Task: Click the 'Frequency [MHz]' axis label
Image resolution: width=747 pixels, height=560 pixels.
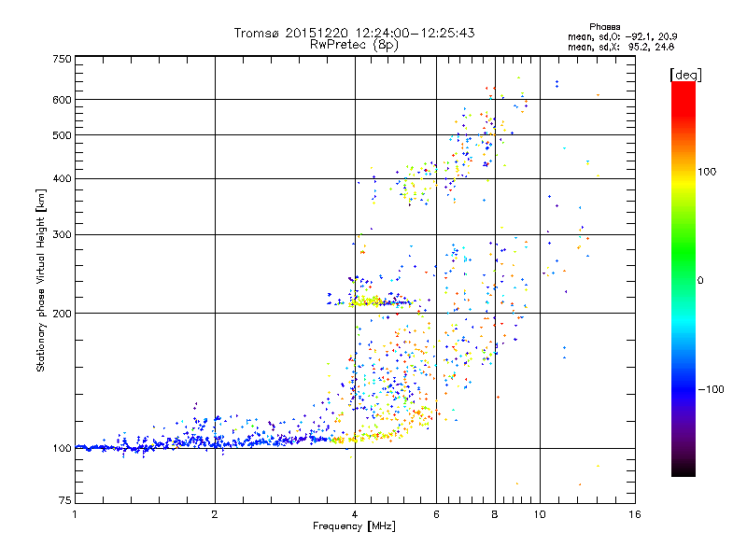Action: (x=354, y=526)
